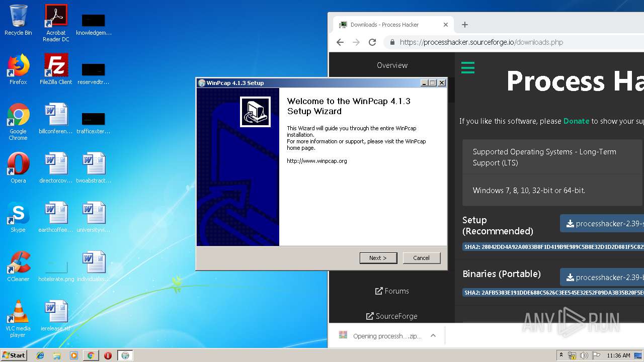Click Next in the WinPcap Setup wizard
Viewport: 644px width, 362px height.
pyautogui.click(x=378, y=258)
